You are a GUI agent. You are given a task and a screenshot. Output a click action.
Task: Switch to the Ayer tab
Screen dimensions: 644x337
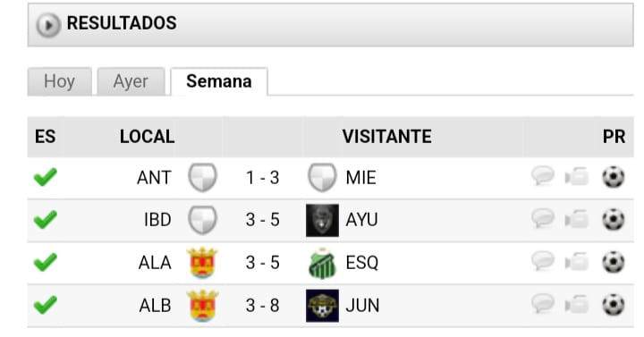[x=131, y=81]
